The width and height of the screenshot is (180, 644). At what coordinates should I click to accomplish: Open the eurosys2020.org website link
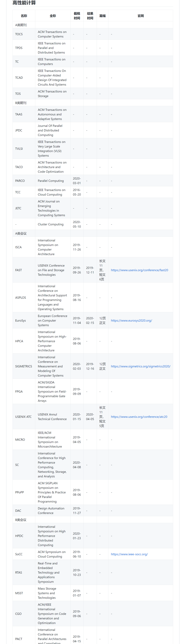point(131,320)
